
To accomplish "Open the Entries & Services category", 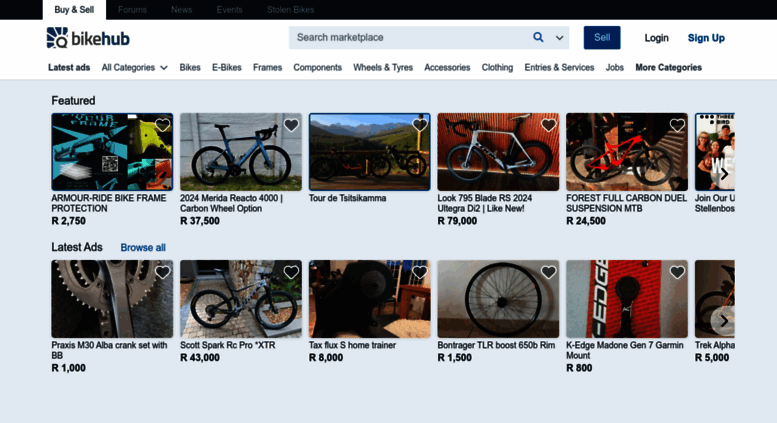I will pyautogui.click(x=559, y=67).
